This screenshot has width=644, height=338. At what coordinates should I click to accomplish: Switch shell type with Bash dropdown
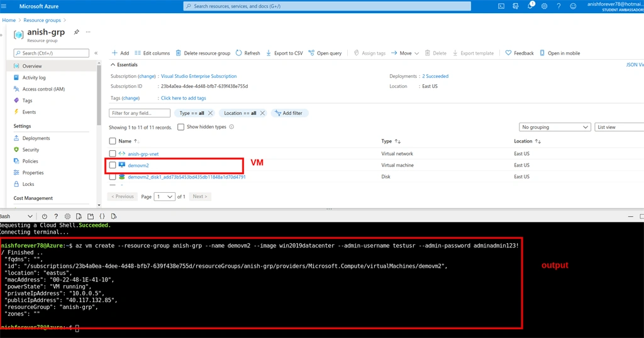(x=16, y=216)
